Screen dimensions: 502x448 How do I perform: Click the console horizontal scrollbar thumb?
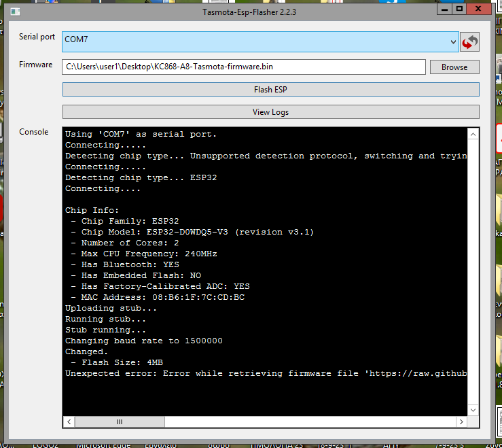[x=121, y=422]
